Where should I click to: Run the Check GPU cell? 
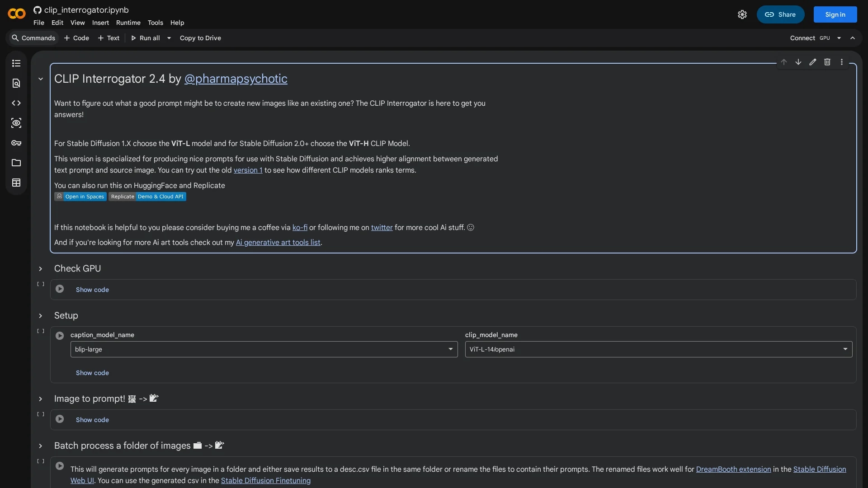(x=60, y=289)
